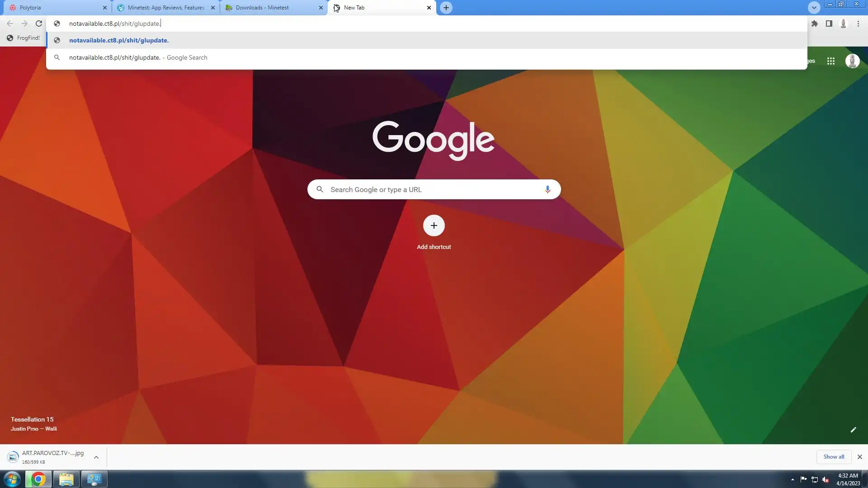
Task: Click the Add shortcut button
Action: pos(434,226)
